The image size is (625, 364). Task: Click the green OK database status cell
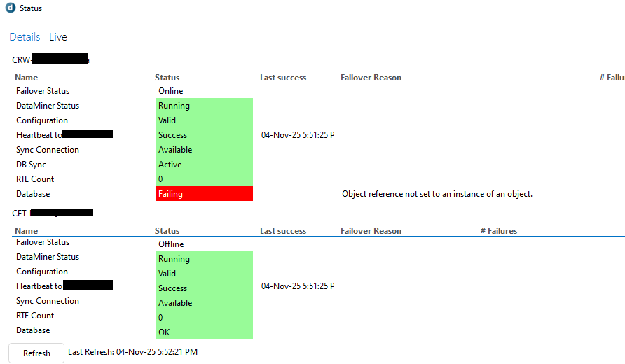point(204,332)
